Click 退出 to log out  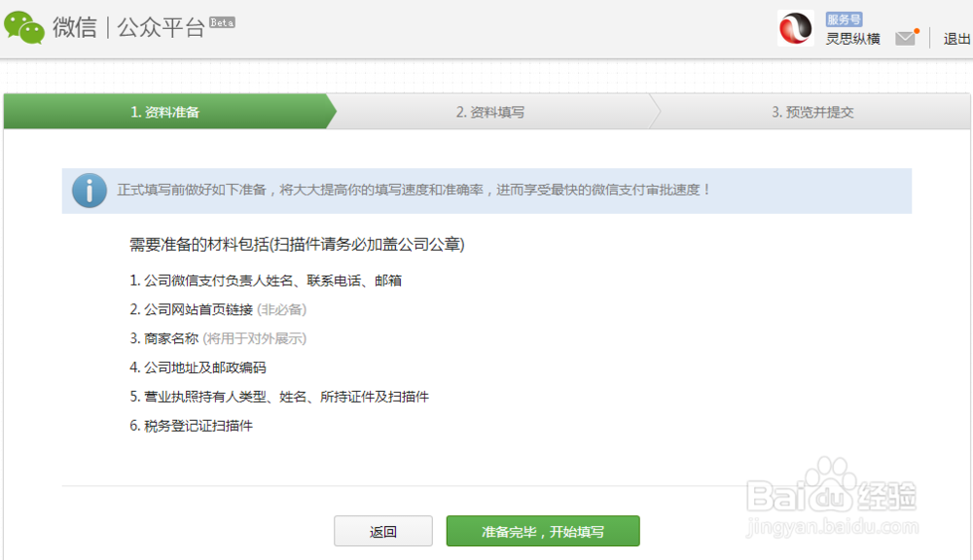[x=957, y=39]
